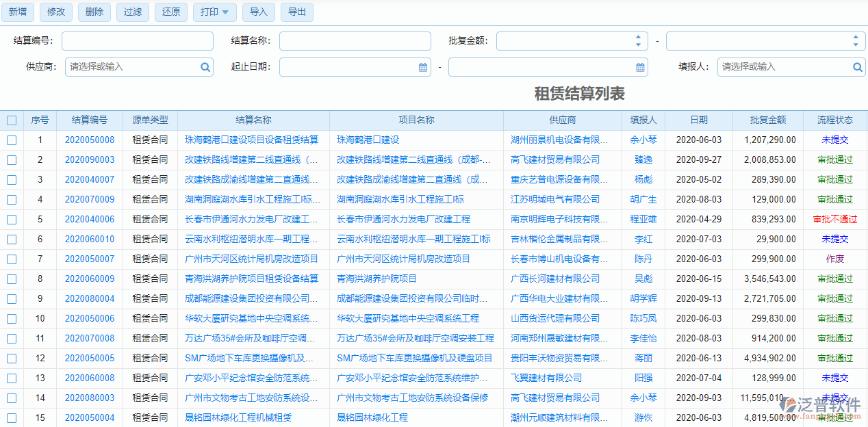Screen dimensions: 868x427
Task: Click the 删除 delete button
Action: click(x=94, y=12)
